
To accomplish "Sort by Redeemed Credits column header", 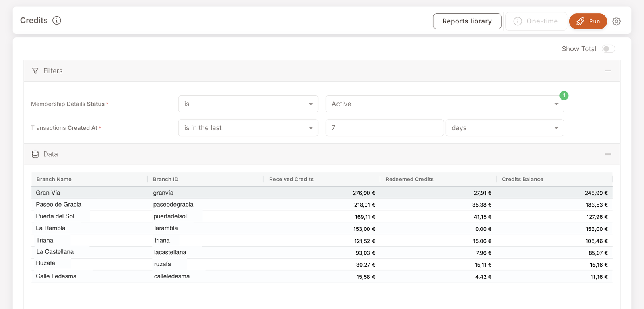I will click(x=410, y=179).
